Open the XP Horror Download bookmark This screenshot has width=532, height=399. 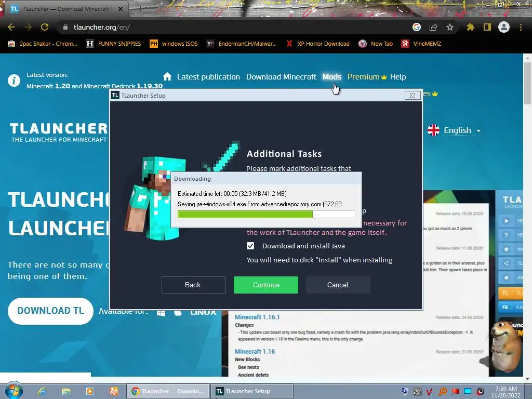click(318, 44)
